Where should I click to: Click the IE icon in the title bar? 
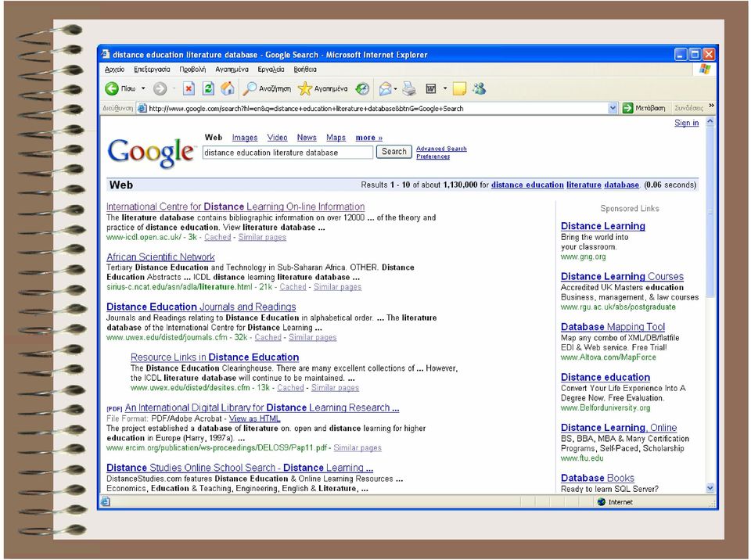pyautogui.click(x=106, y=54)
